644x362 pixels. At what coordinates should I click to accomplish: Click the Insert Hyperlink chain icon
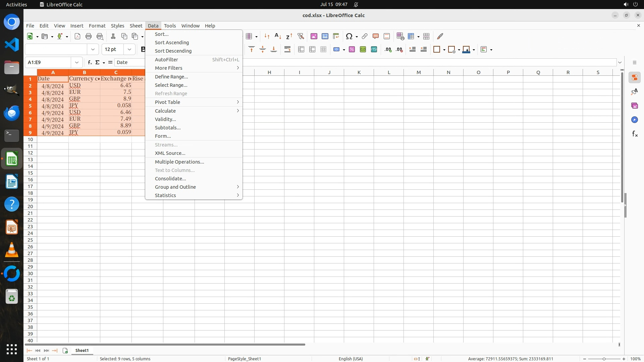coord(365,36)
